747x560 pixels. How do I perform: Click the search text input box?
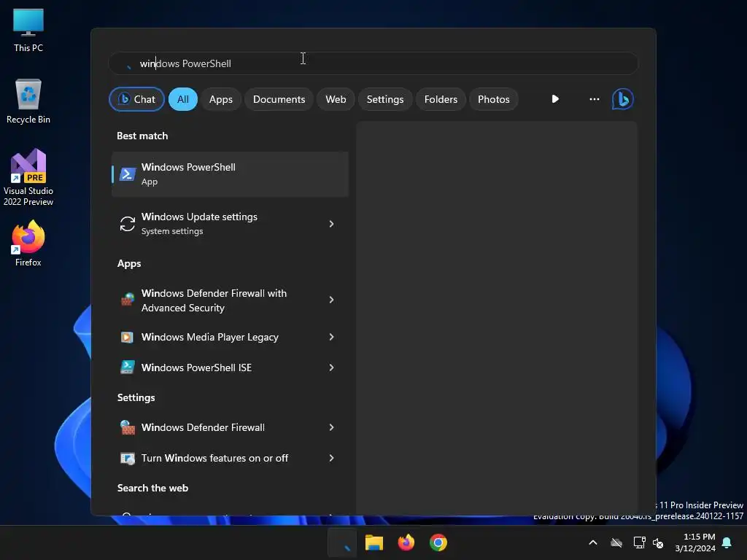[373, 63]
